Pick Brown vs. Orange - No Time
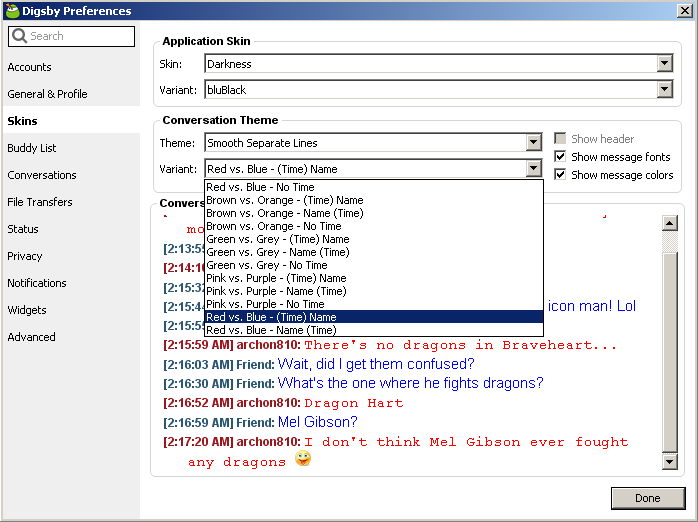The image size is (698, 522). pyautogui.click(x=374, y=226)
